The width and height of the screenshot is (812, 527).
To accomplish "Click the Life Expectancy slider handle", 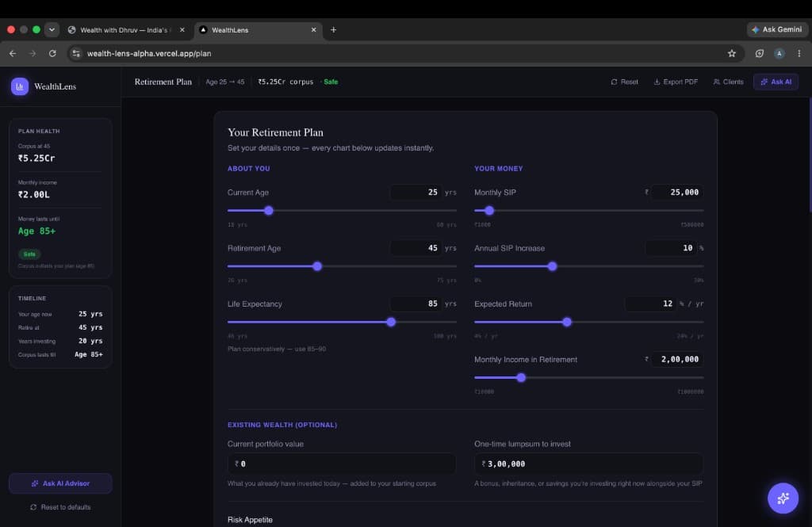I will [x=391, y=322].
